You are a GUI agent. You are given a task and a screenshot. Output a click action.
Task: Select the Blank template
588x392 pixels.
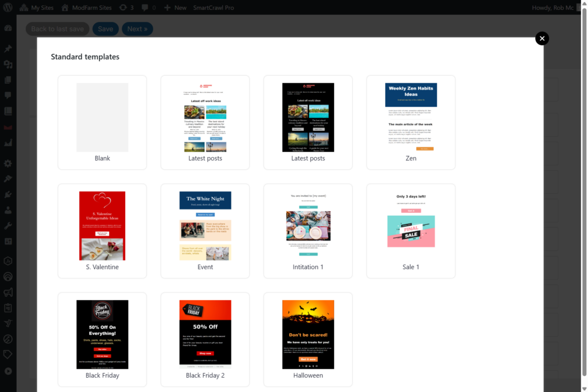pyautogui.click(x=102, y=122)
